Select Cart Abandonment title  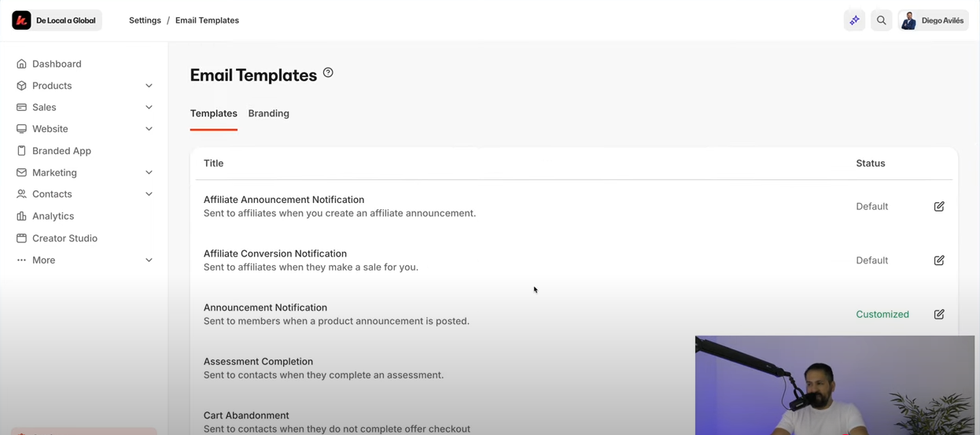pos(246,415)
